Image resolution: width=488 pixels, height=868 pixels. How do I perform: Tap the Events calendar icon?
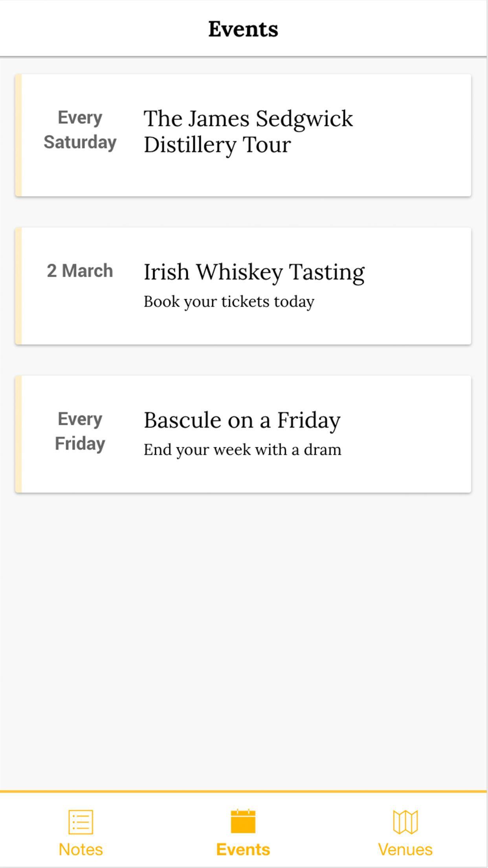coord(243,821)
